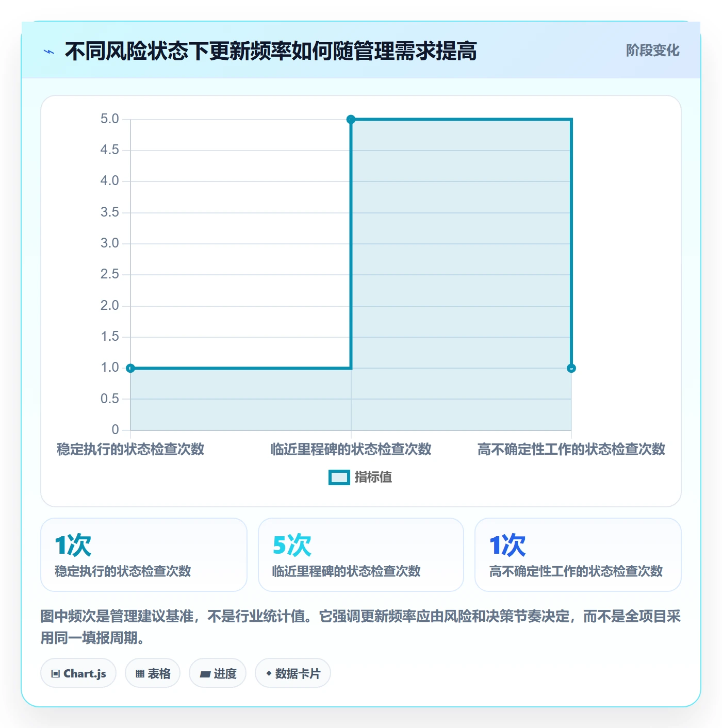
Task: Open the 1次 稳定执行 data card
Action: (144, 555)
